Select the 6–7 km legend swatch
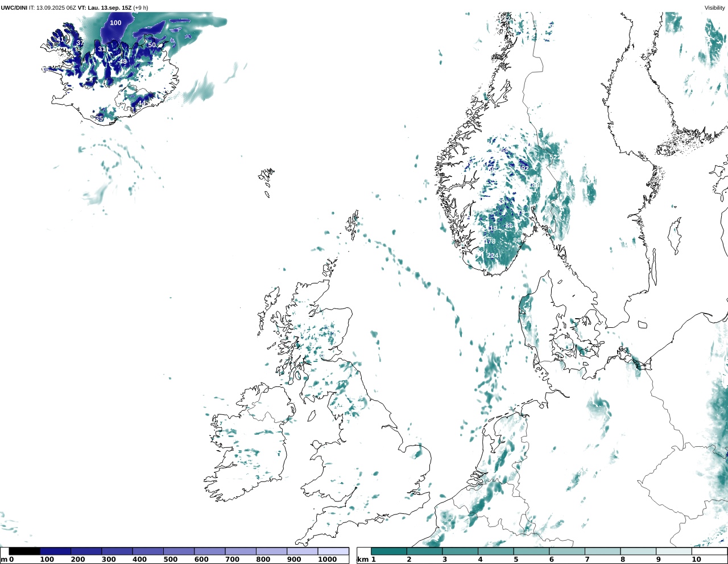728x564 pixels. (x=566, y=551)
